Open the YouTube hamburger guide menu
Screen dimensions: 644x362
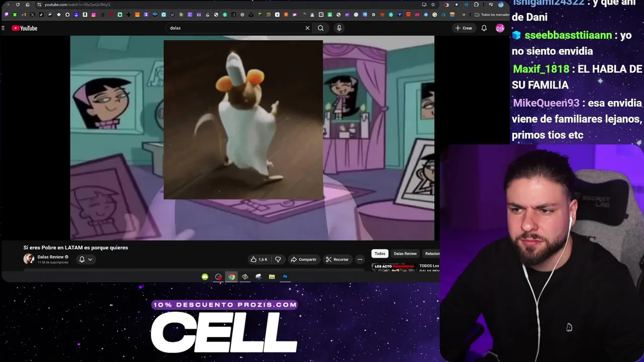tap(3, 28)
